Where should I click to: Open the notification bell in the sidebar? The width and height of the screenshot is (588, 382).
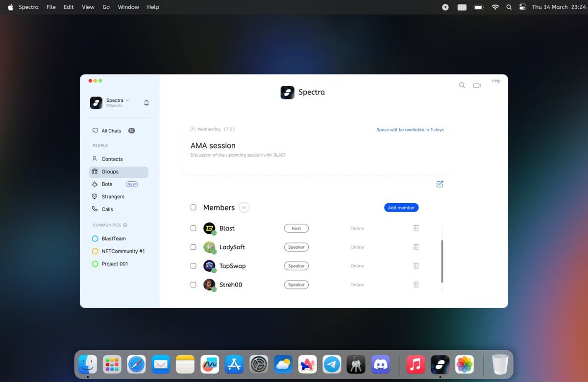(x=146, y=103)
